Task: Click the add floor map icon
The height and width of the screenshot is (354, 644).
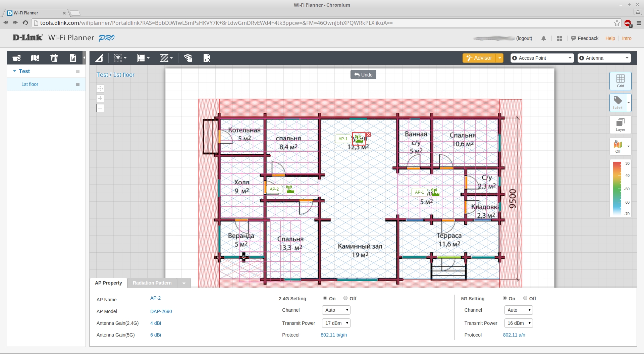Action: [x=35, y=58]
